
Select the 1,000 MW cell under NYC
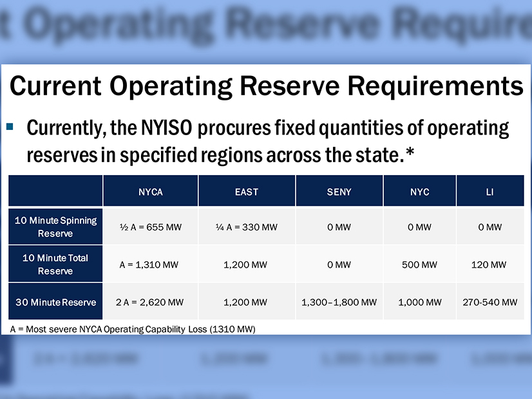(419, 302)
